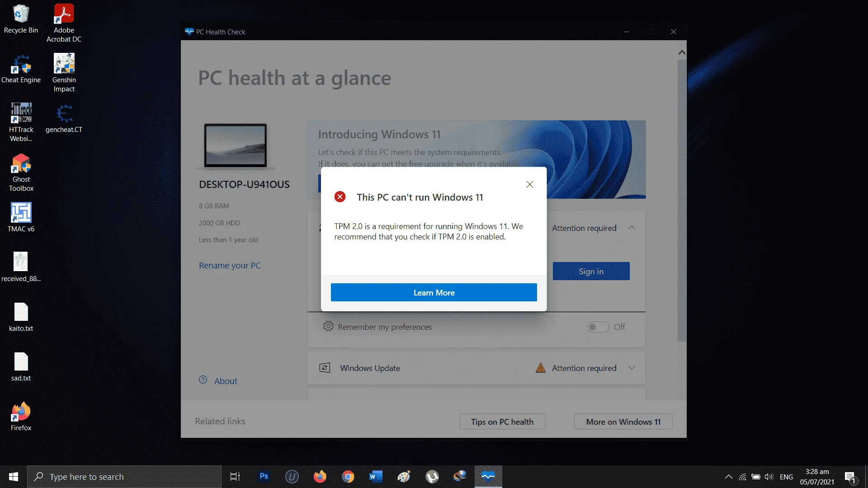Open the Windows Start menu
The height and width of the screenshot is (488, 868).
[14, 477]
